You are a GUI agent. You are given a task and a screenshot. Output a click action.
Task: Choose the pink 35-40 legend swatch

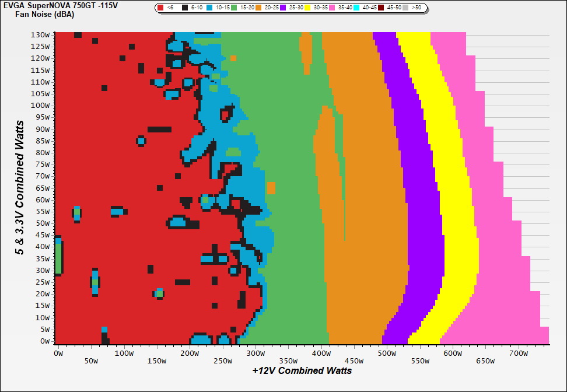(x=332, y=8)
